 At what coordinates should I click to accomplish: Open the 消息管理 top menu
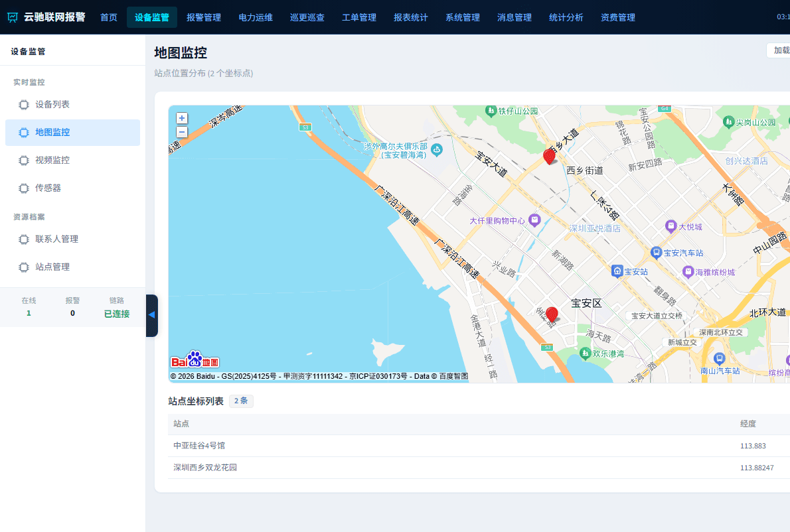coord(514,18)
